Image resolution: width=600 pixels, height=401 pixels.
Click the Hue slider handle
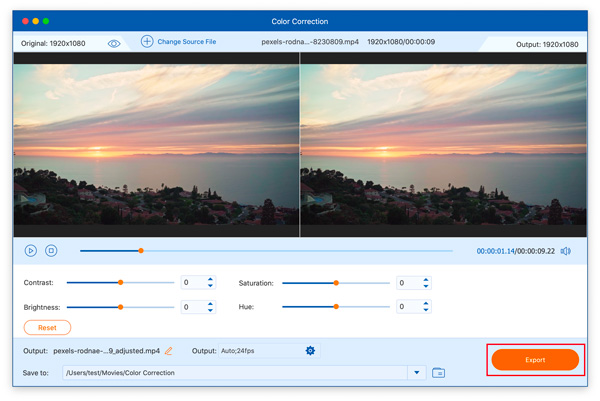336,307
